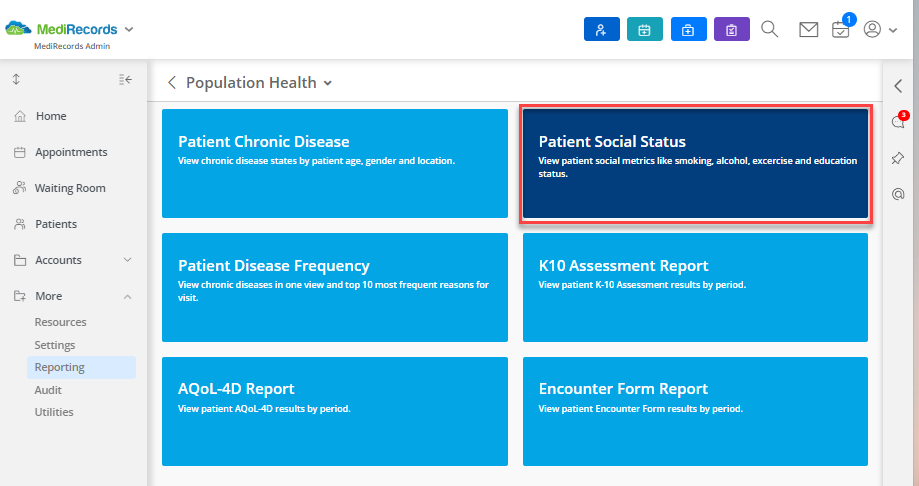Select Reporting submenu item
This screenshot has width=919, height=486.
coord(81,367)
